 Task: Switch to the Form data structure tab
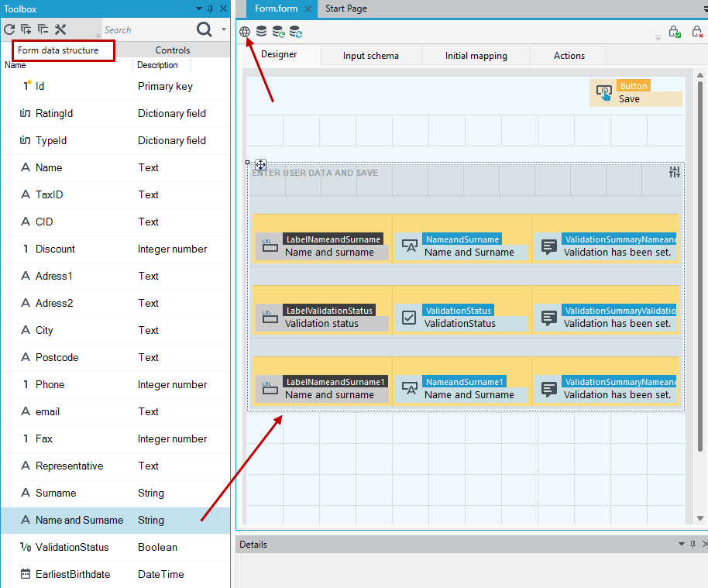(x=58, y=50)
